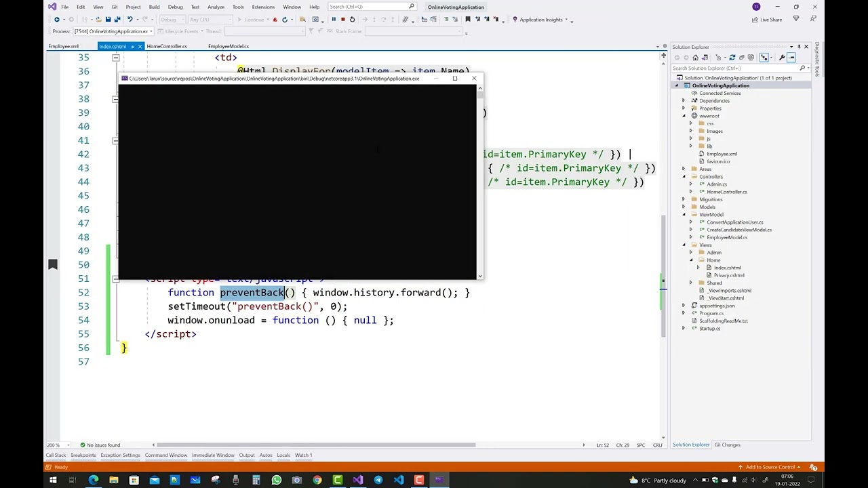Open the Call Stack panel tab
Screen dimensions: 868x488
(x=56, y=455)
